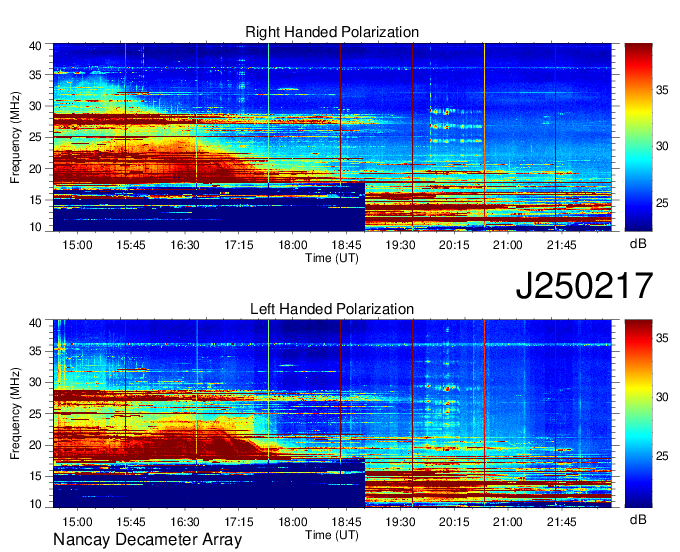
Task: Click the 20 MHz tick label in the top plot
Action: tap(35, 169)
